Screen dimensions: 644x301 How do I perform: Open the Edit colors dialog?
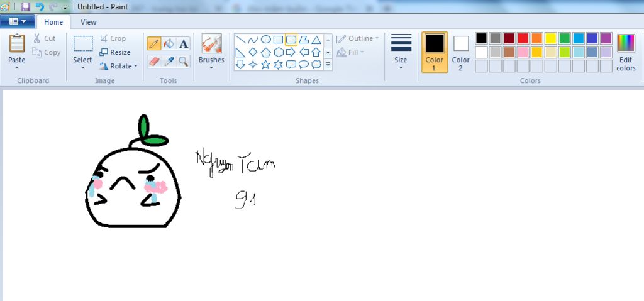point(626,52)
